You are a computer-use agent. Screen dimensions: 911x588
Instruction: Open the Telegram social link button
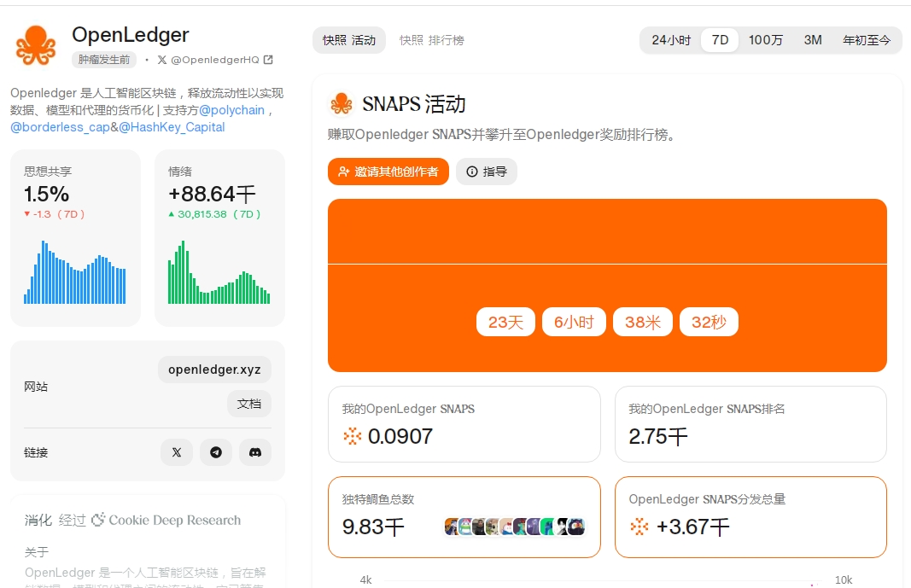pos(216,452)
